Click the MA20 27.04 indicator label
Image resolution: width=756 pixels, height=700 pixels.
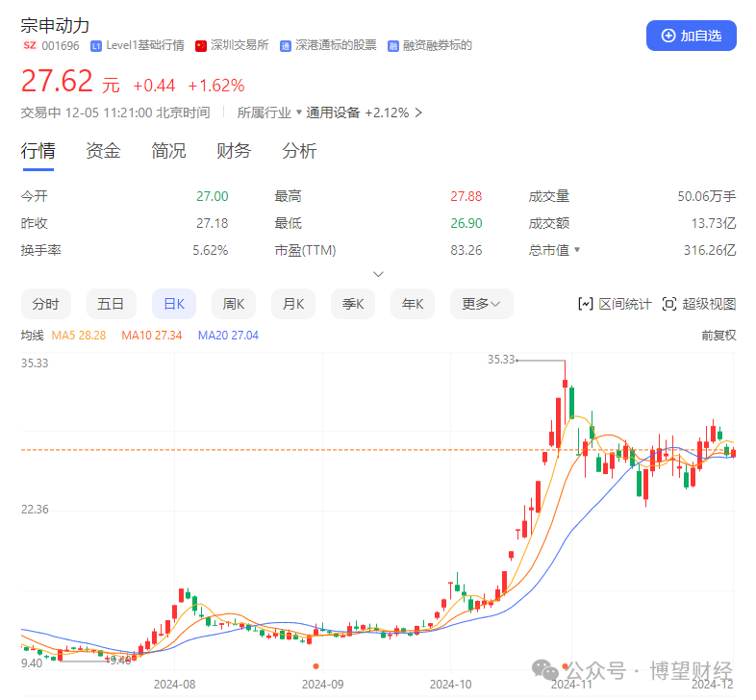[x=228, y=335]
